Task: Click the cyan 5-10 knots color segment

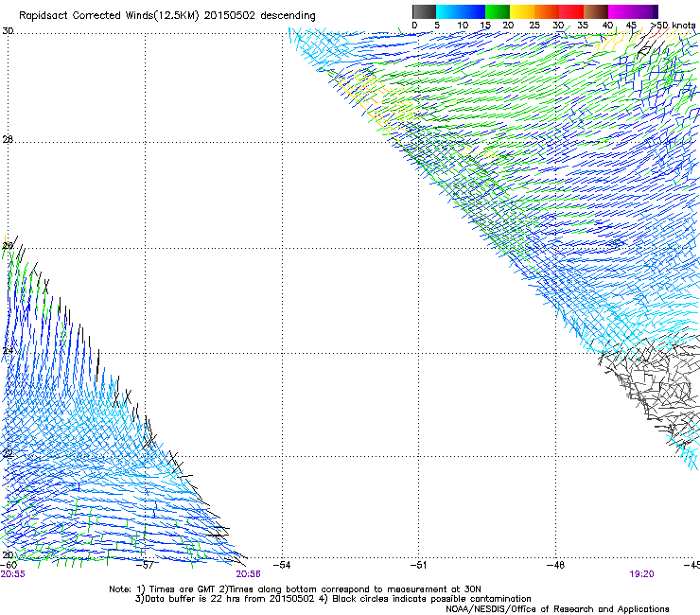Action: (448, 11)
